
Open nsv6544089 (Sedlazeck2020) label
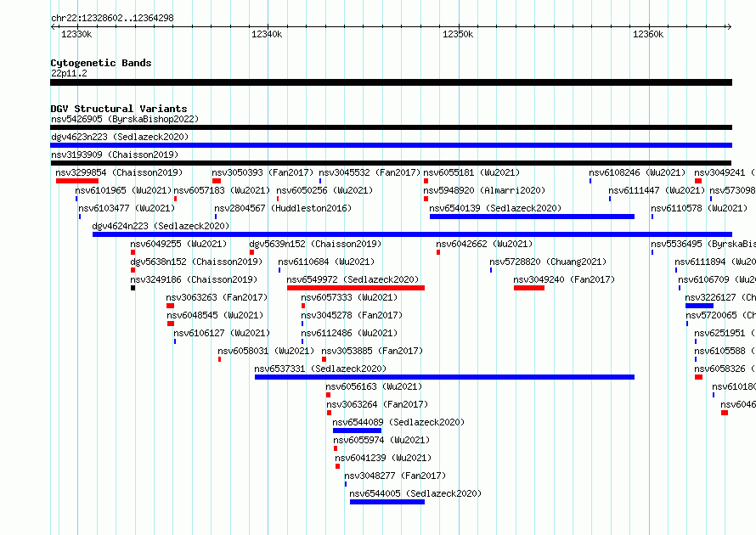tap(398, 422)
